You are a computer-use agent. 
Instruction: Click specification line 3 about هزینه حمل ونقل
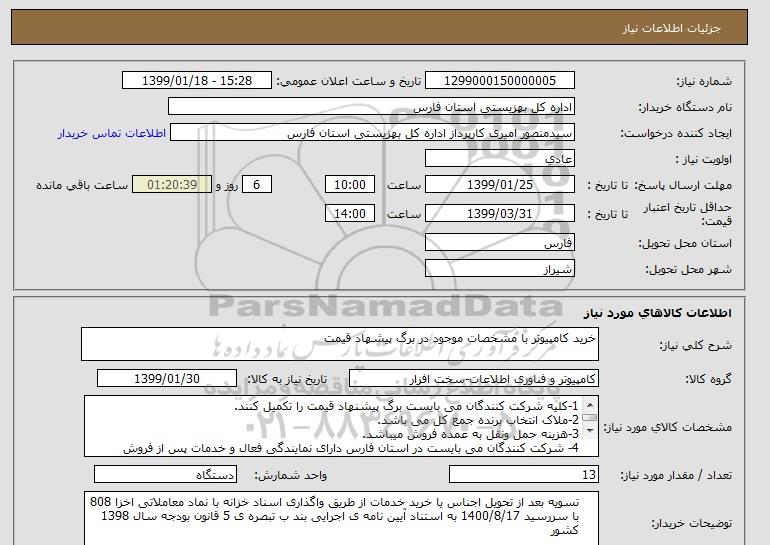click(x=470, y=435)
